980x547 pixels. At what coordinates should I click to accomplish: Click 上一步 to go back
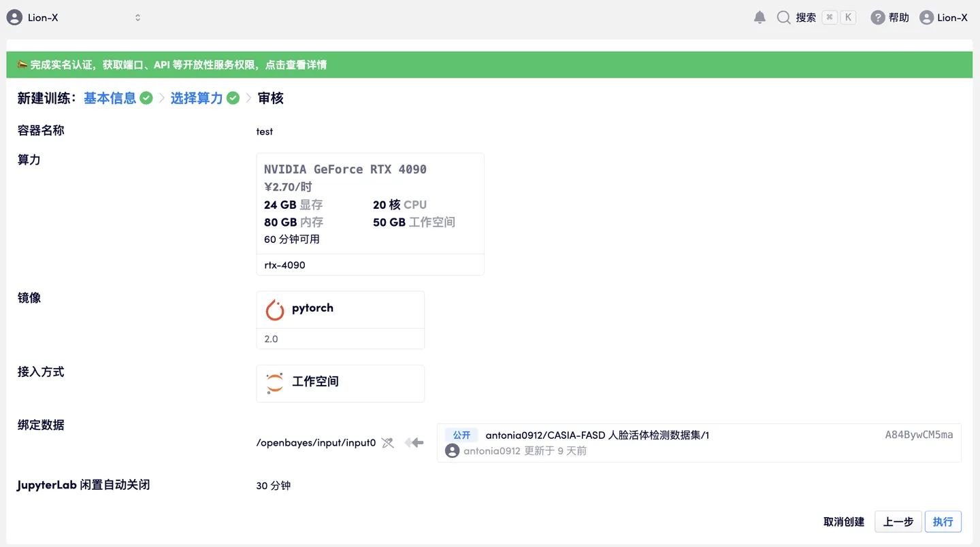pos(898,521)
